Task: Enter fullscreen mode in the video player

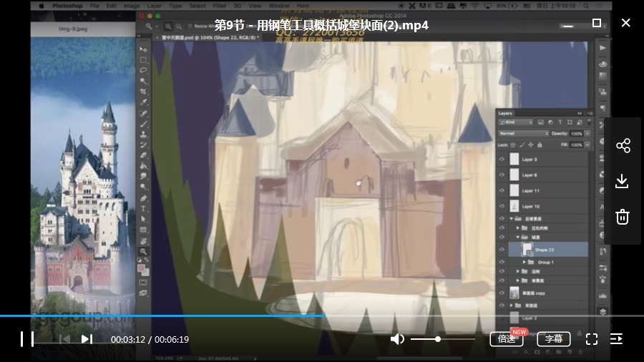Action: [592, 339]
